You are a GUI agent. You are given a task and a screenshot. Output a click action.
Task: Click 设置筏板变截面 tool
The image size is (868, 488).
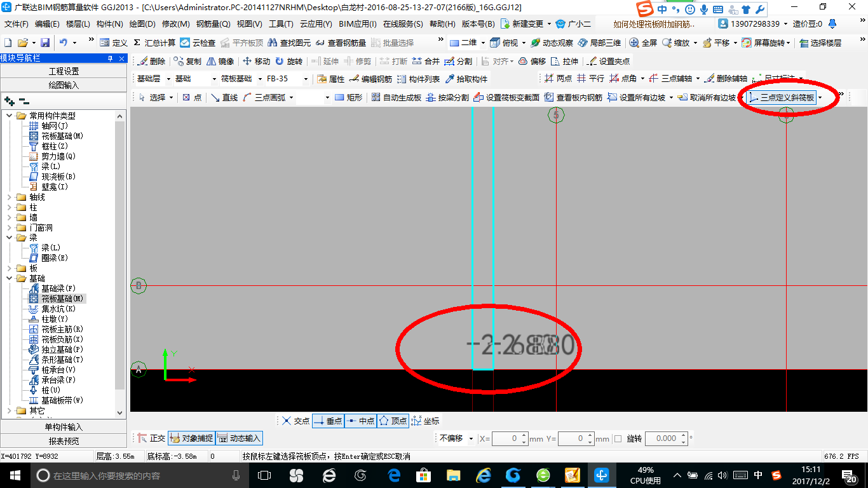point(506,97)
